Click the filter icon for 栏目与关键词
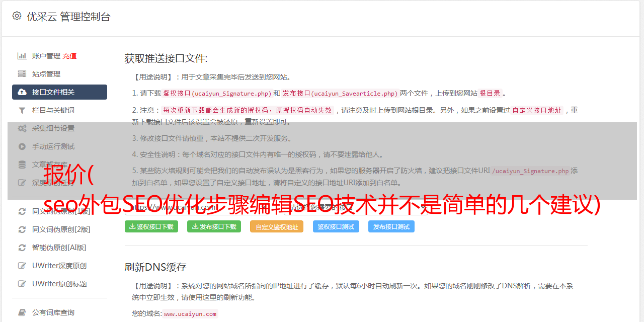This screenshot has height=322, width=644. 22,110
